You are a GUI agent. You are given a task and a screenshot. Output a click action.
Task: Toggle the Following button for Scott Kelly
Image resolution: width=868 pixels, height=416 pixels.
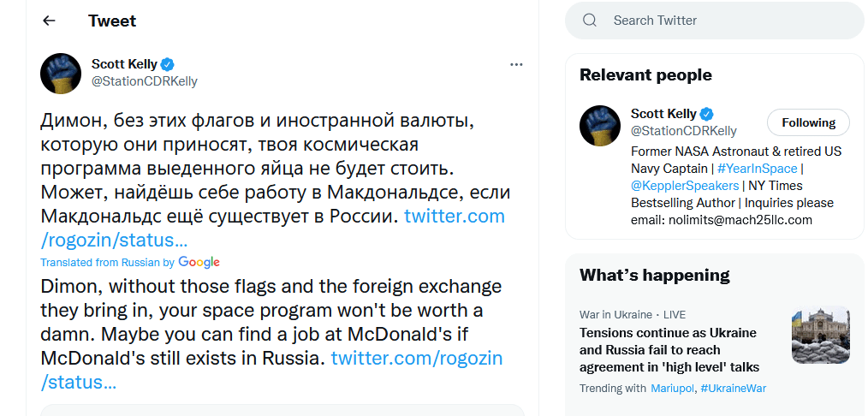pos(807,122)
